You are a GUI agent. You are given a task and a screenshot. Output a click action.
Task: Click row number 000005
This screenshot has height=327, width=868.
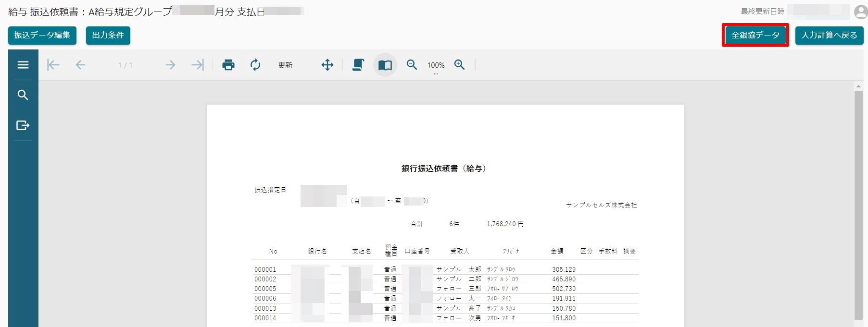click(265, 289)
